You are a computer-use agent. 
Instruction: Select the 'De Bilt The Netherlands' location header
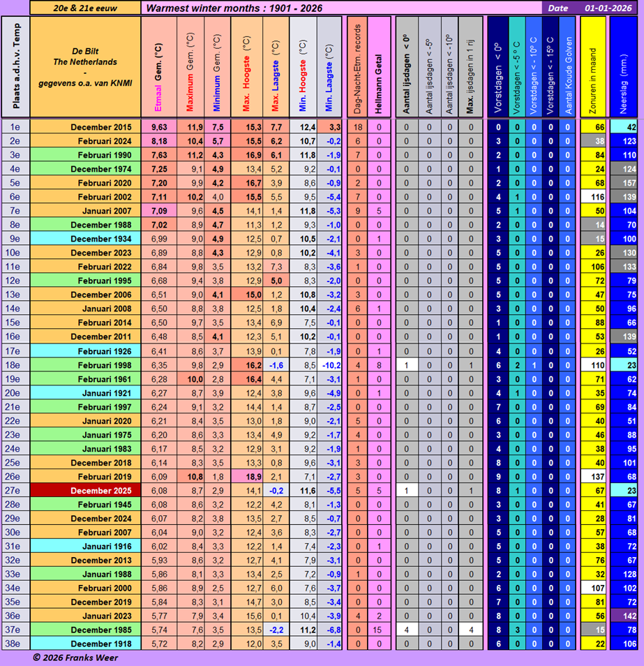pos(85,67)
